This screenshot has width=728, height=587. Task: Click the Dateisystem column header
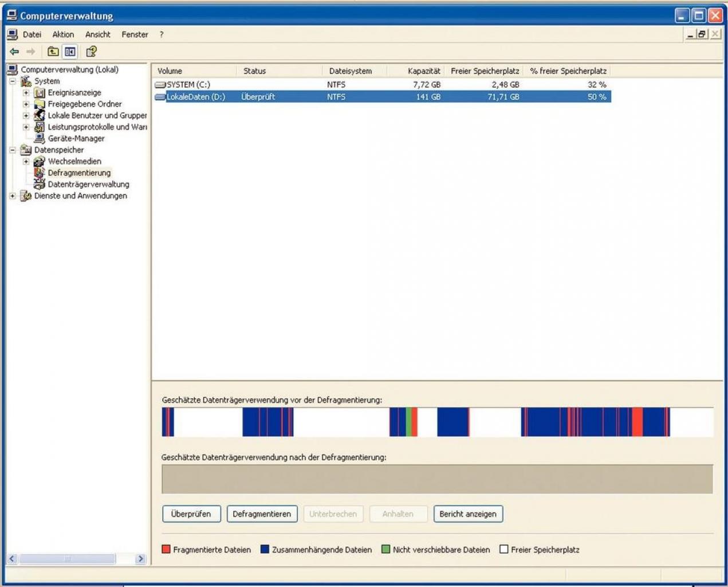[355, 71]
